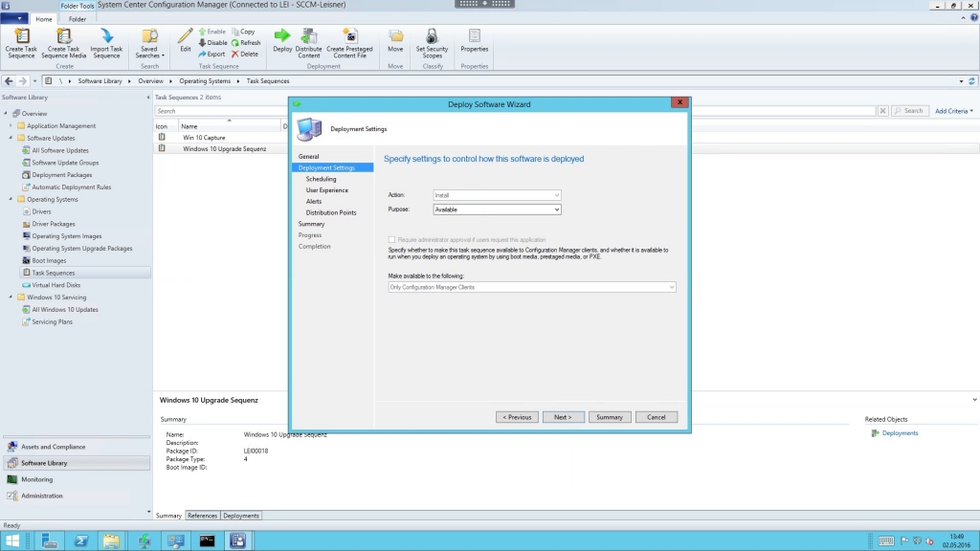Select Software Update Groups

point(65,163)
